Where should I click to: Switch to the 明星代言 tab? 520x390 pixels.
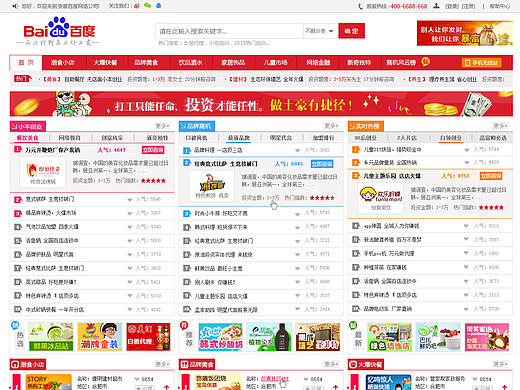[x=281, y=138]
